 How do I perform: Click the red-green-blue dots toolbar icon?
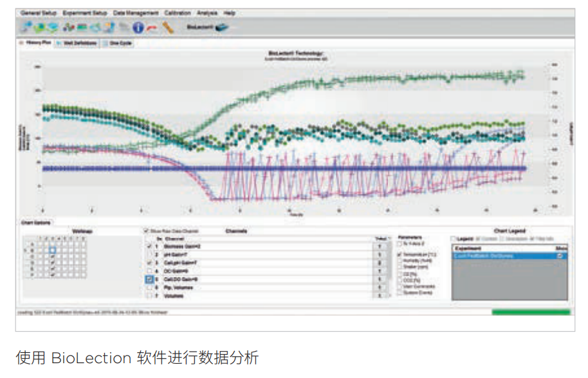69,27
